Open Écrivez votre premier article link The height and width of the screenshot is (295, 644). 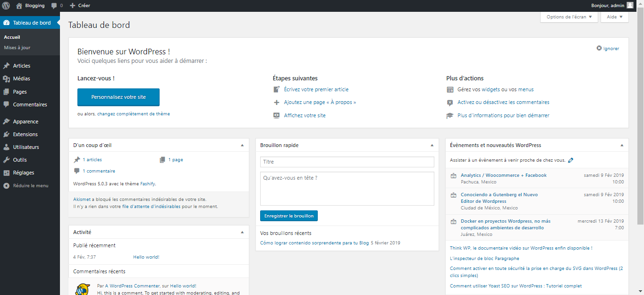[316, 89]
